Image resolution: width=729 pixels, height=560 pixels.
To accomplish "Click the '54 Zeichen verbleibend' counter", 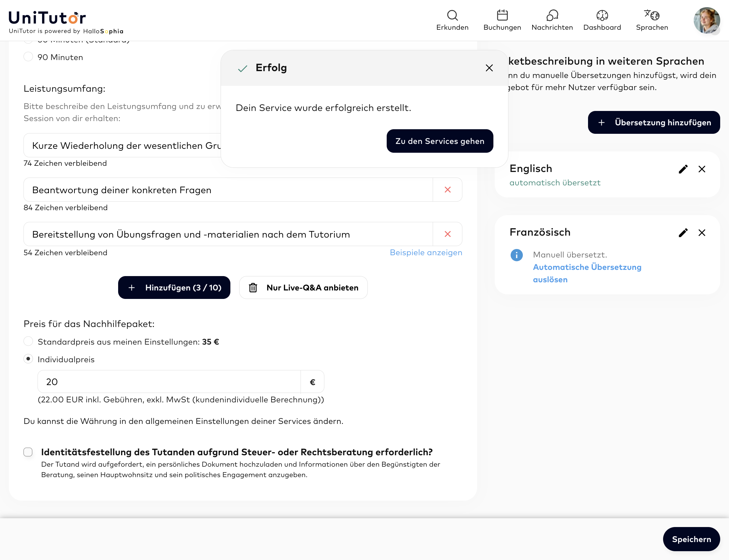I will 65,253.
